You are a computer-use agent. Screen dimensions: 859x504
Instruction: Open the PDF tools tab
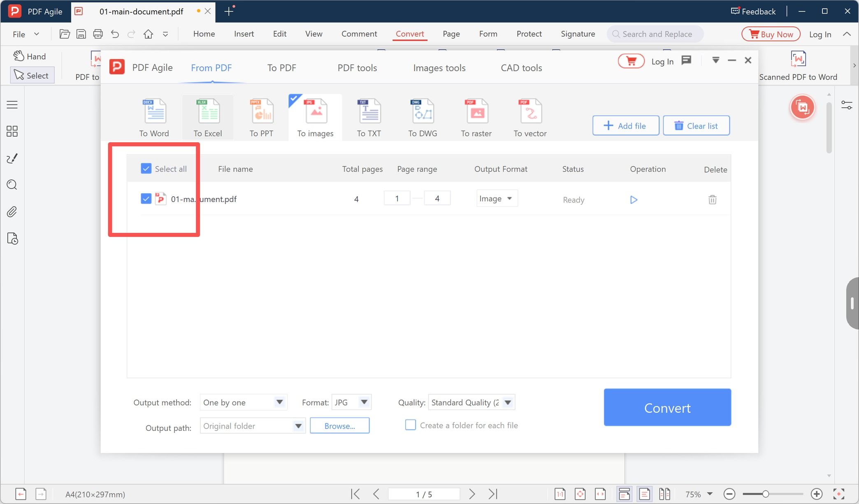pyautogui.click(x=357, y=68)
